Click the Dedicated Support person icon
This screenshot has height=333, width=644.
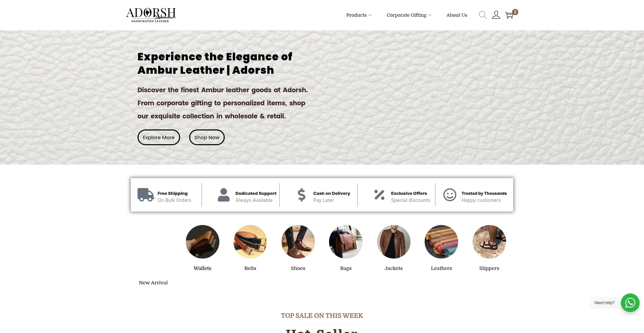point(224,195)
